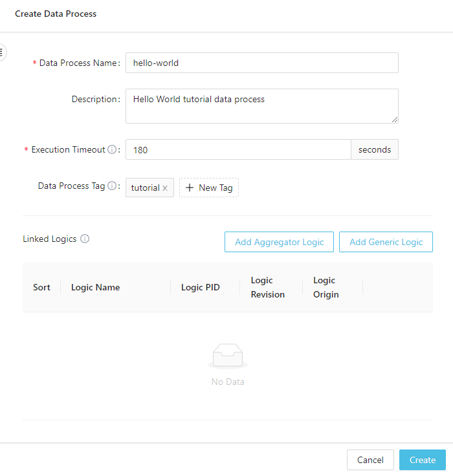Click the Linked Logics info icon
The height and width of the screenshot is (476, 453).
tap(85, 239)
